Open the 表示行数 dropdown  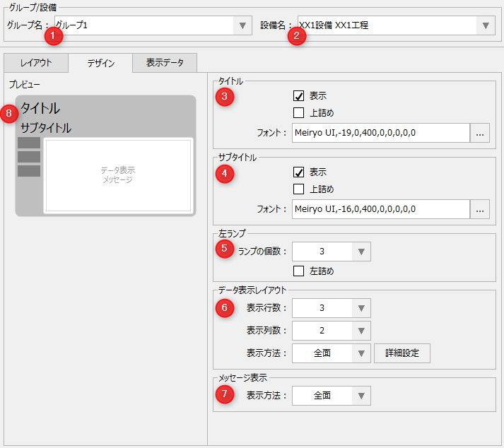click(361, 308)
